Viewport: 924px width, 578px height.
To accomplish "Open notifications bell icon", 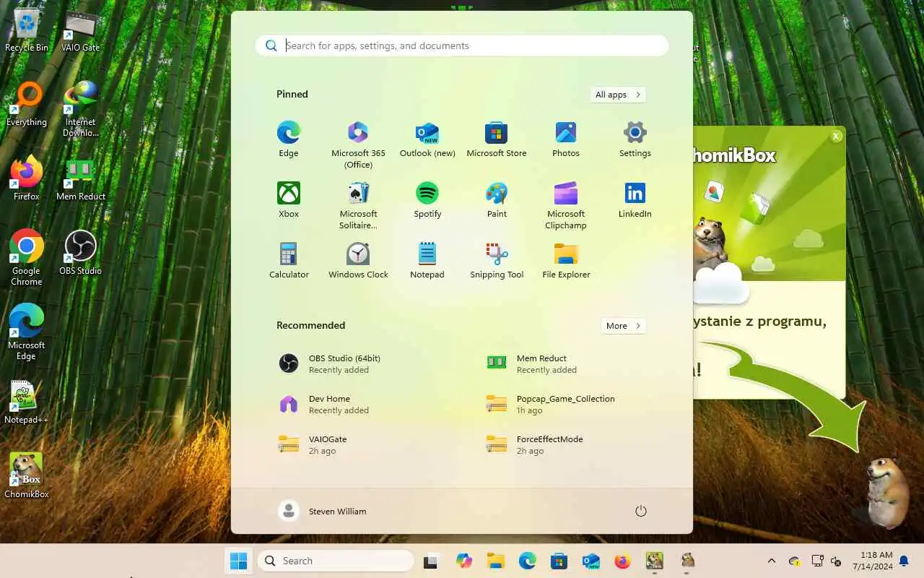I will click(x=904, y=561).
